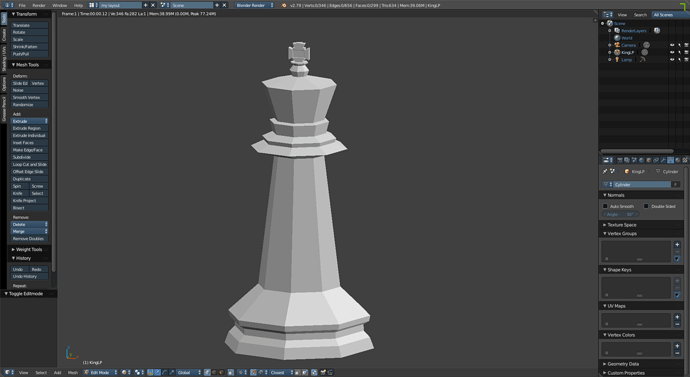Screen dimensions: 690x377
Task: Toggle the pin icon in Properties context
Action: tap(605, 171)
